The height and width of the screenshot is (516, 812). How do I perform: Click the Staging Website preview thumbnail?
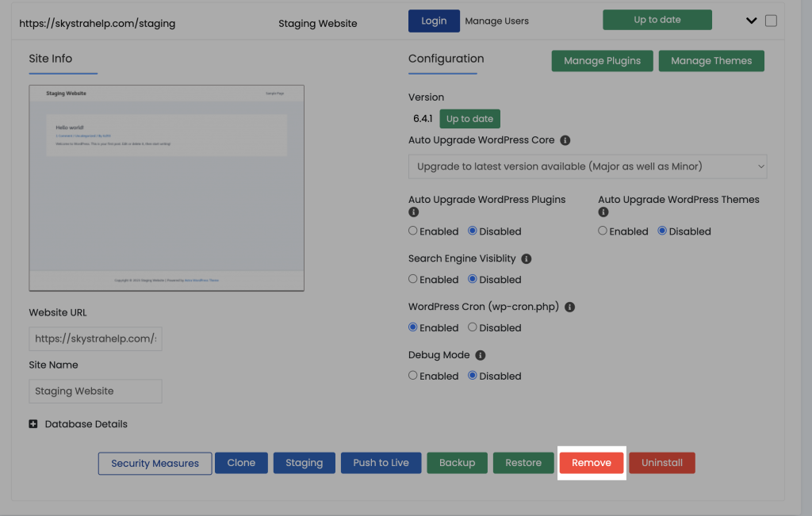point(167,188)
